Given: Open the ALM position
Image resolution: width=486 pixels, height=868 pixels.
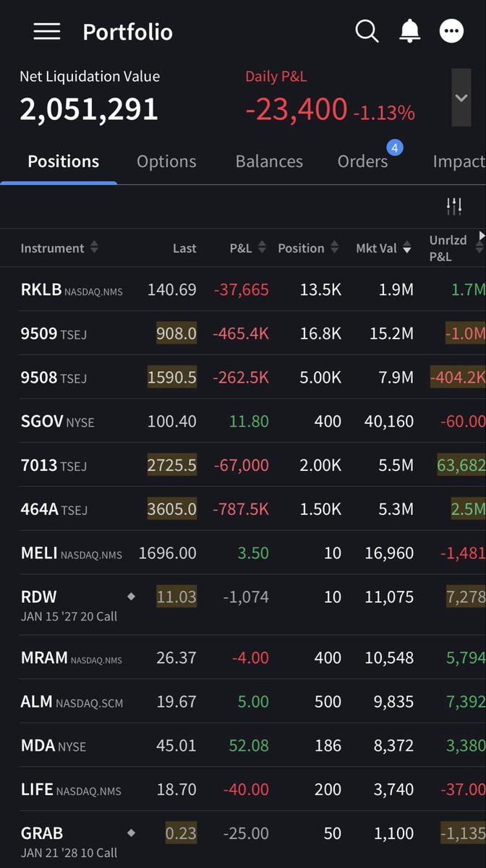Looking at the screenshot, I should [243, 702].
